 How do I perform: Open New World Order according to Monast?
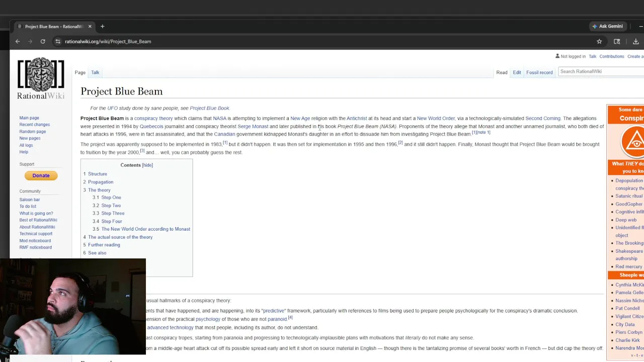[146, 229]
